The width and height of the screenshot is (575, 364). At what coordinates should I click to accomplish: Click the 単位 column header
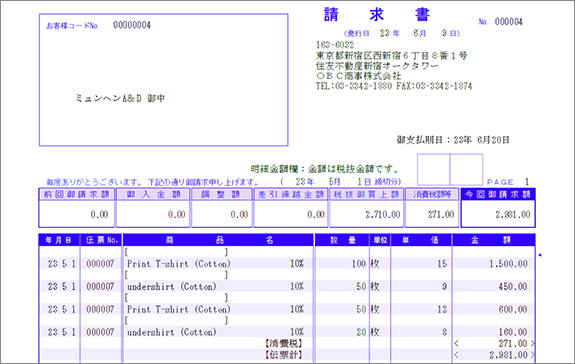(380, 240)
